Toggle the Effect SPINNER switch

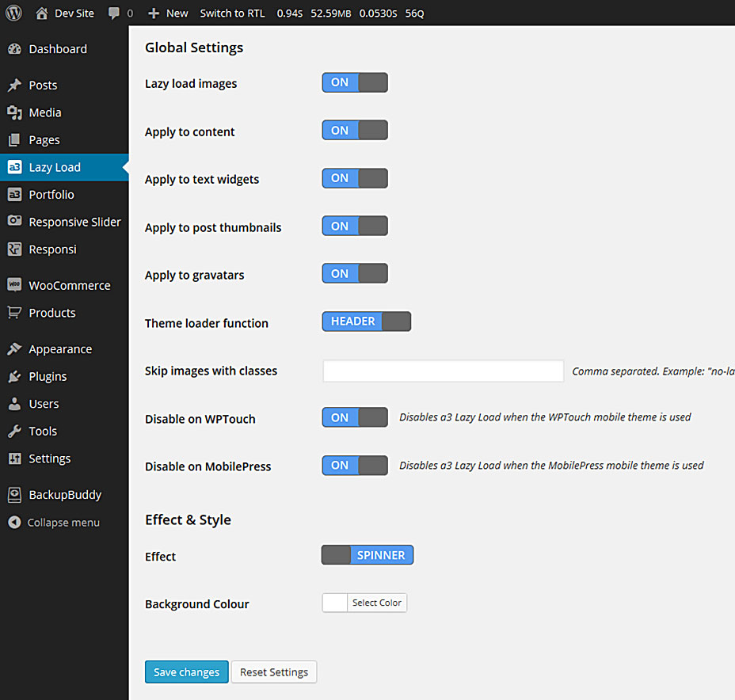pos(367,555)
